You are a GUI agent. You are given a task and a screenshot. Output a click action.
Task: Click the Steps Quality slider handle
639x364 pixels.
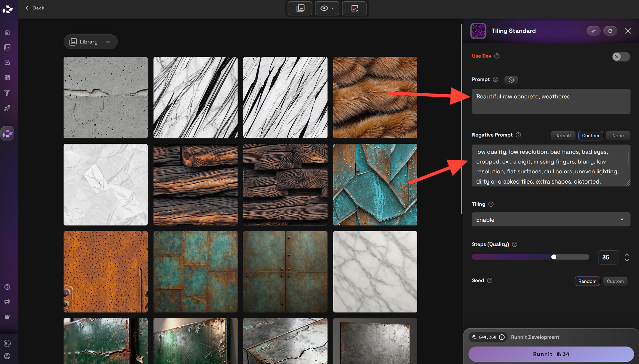(554, 257)
